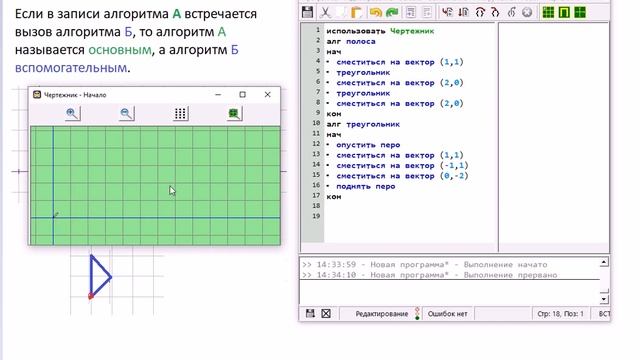The height and width of the screenshot is (360, 640).
Task: Click the "использовать Чертежник" code line
Action: (x=380, y=31)
